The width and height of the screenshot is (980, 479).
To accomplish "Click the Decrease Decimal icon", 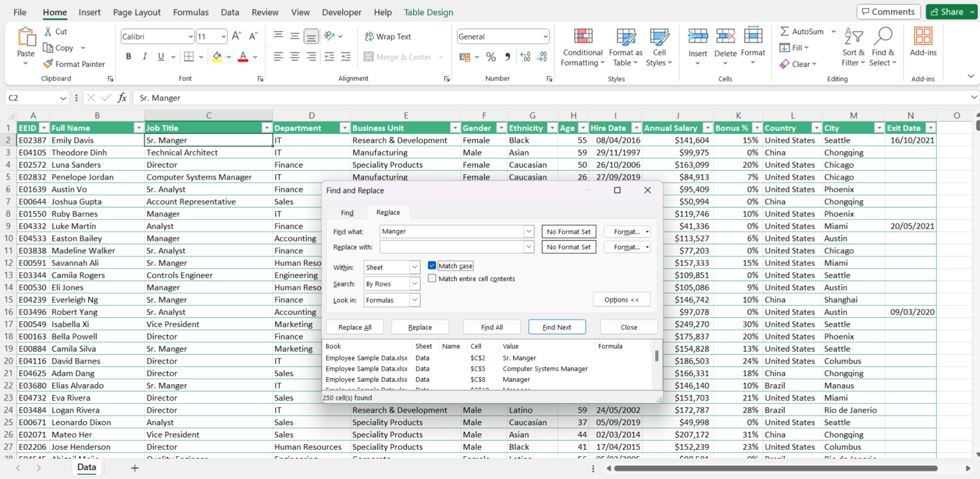I will pos(542,57).
